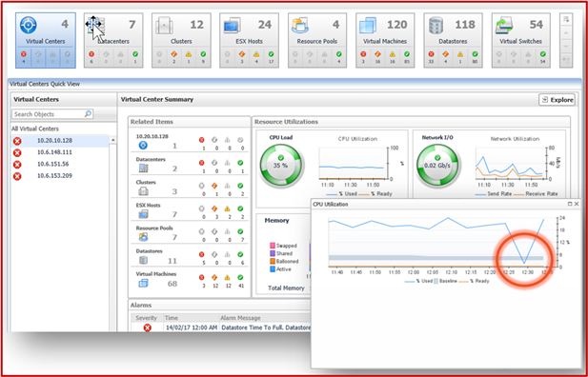Click the Datacenters icon in Related Items

click(x=143, y=169)
